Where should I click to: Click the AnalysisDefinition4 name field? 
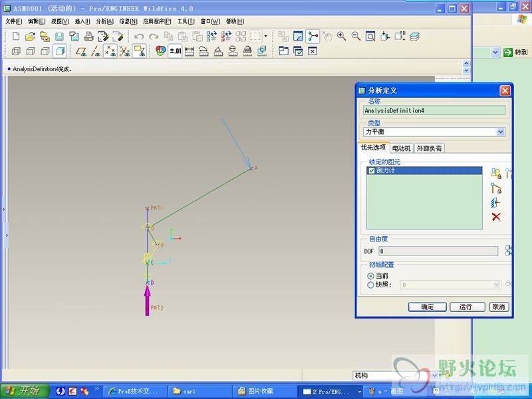coord(434,110)
